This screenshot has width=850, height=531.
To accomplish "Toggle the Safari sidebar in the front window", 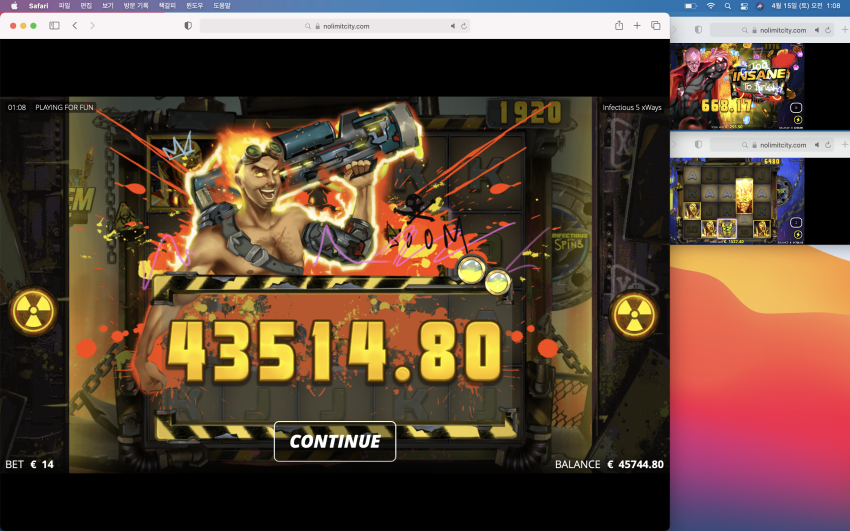I will pyautogui.click(x=54, y=25).
